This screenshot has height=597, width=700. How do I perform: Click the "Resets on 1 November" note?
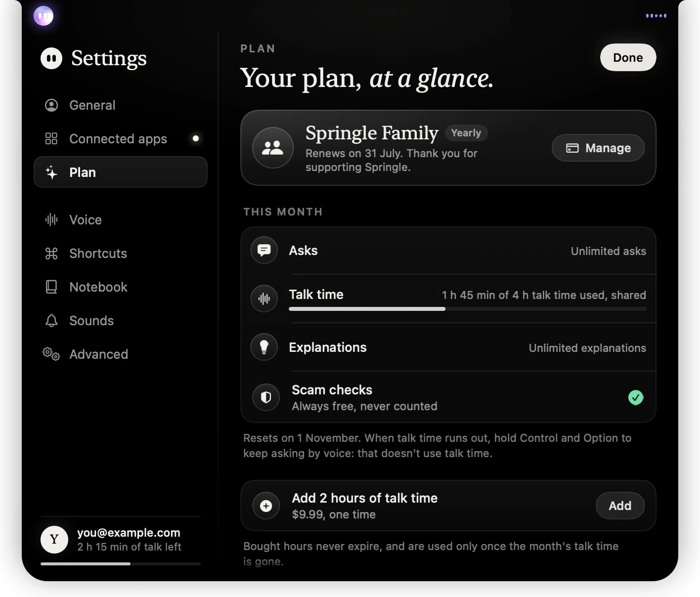pos(437,445)
